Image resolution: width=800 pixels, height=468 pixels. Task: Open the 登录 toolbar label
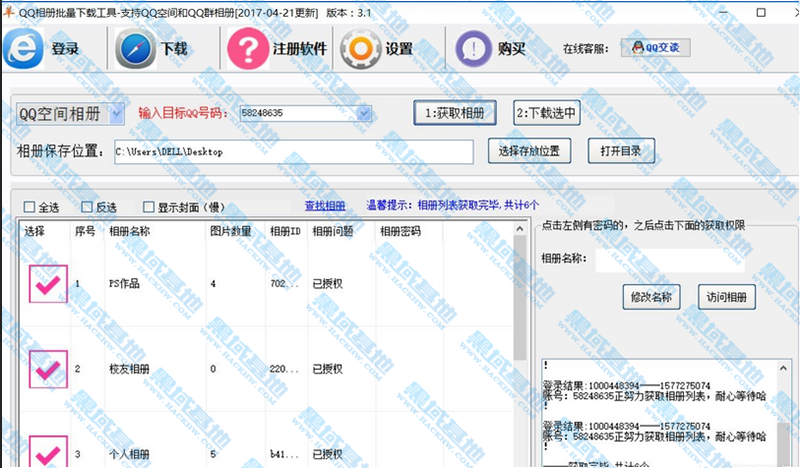pos(65,49)
